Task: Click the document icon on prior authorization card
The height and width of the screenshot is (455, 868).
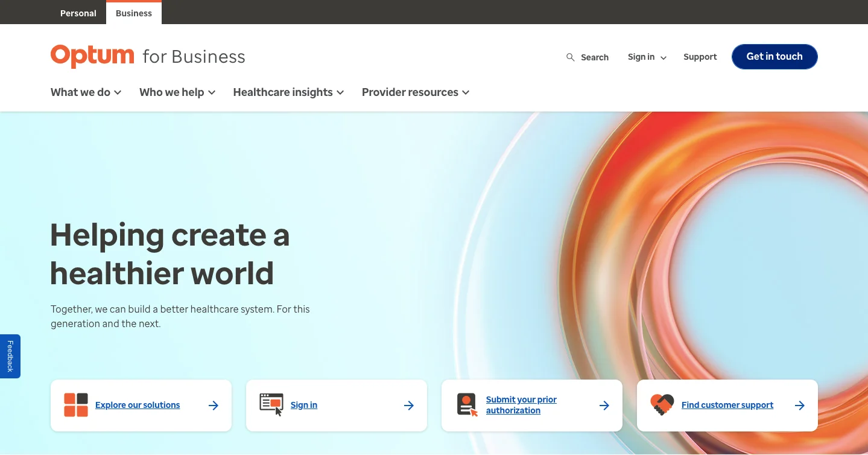Action: [x=466, y=405]
